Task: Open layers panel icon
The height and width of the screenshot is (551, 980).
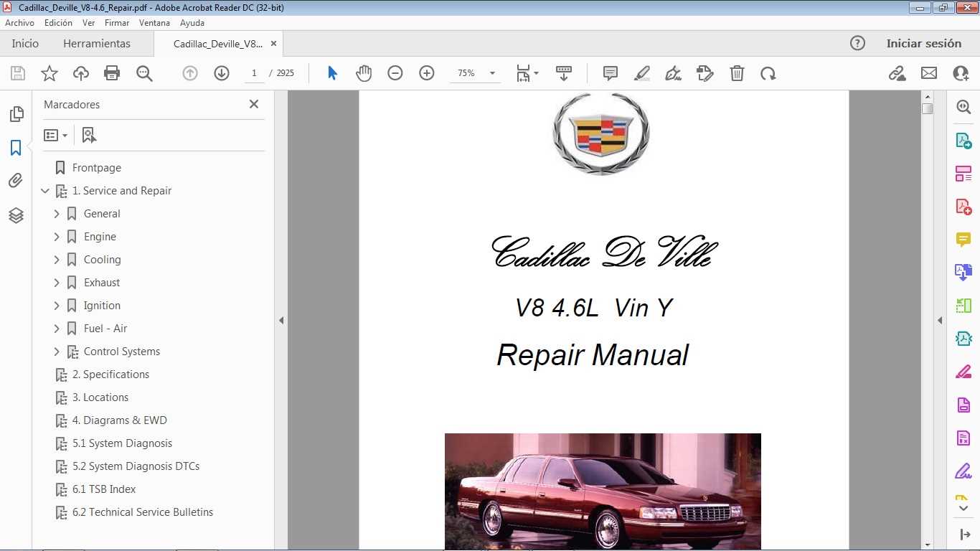Action: (16, 215)
